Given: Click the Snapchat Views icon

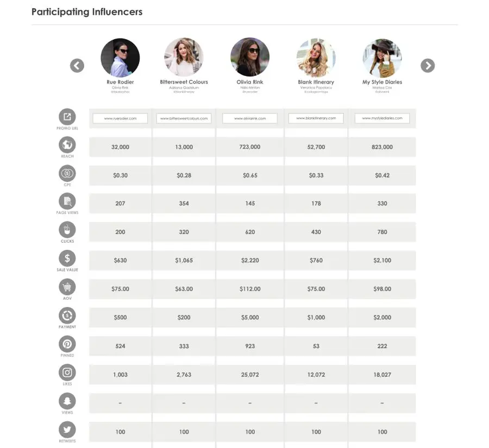Looking at the screenshot, I should click(x=67, y=401).
